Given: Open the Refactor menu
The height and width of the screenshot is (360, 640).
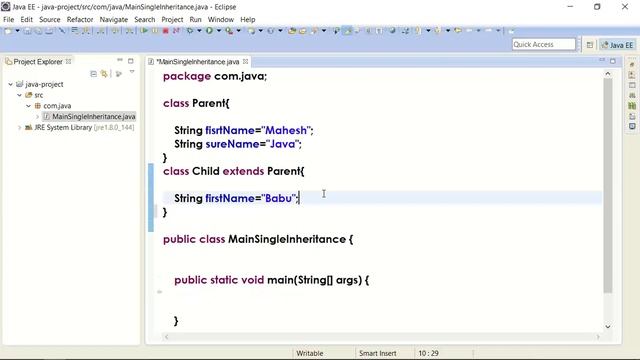Looking at the screenshot, I should [80, 20].
